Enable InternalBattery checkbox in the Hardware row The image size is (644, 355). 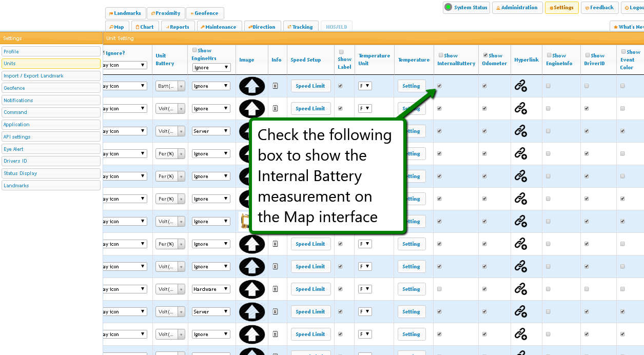click(x=439, y=289)
